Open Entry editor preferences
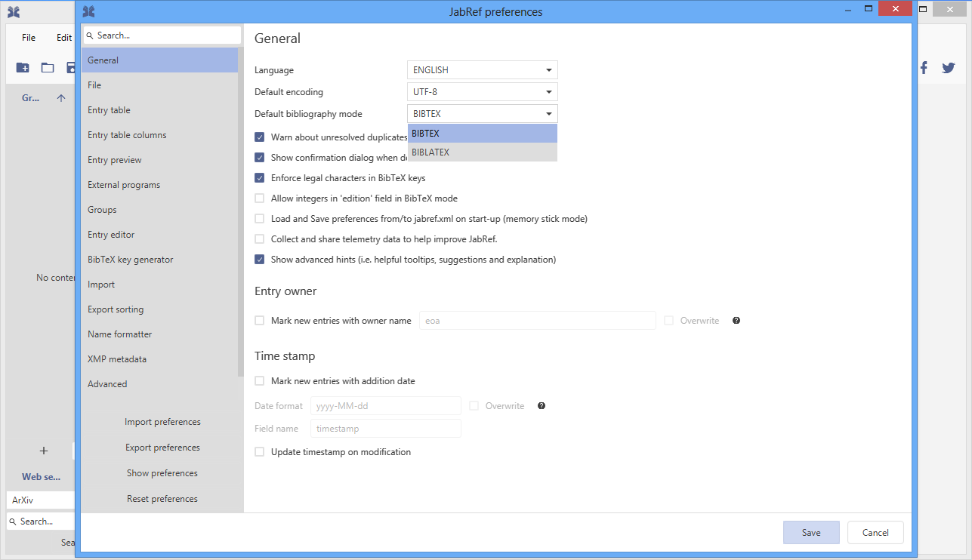Screen dimensions: 972x560 pyautogui.click(x=159, y=235)
